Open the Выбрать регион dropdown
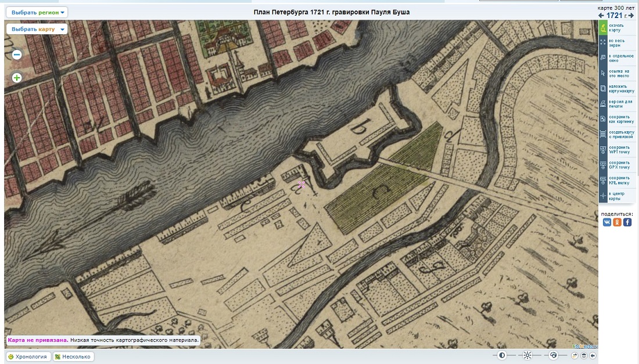639x364 pixels. 37,12
